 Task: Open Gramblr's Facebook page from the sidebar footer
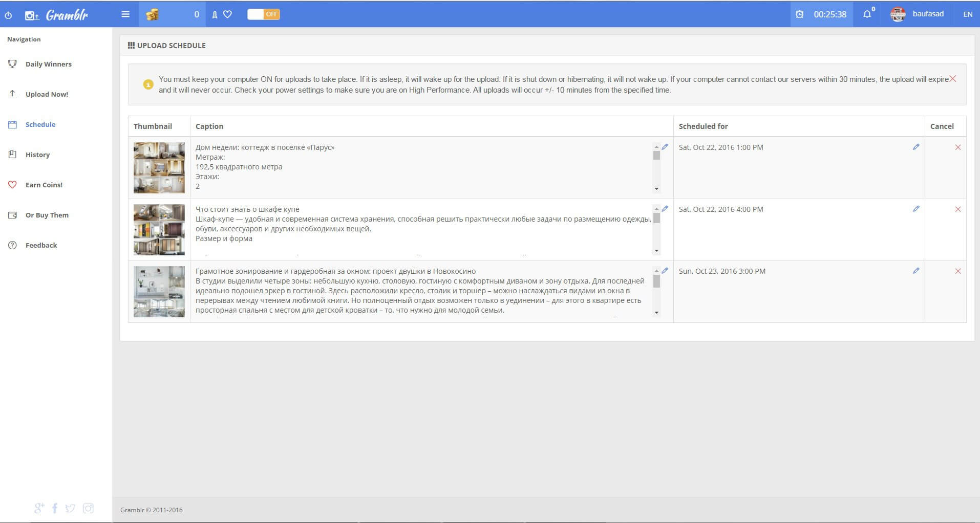pyautogui.click(x=55, y=508)
